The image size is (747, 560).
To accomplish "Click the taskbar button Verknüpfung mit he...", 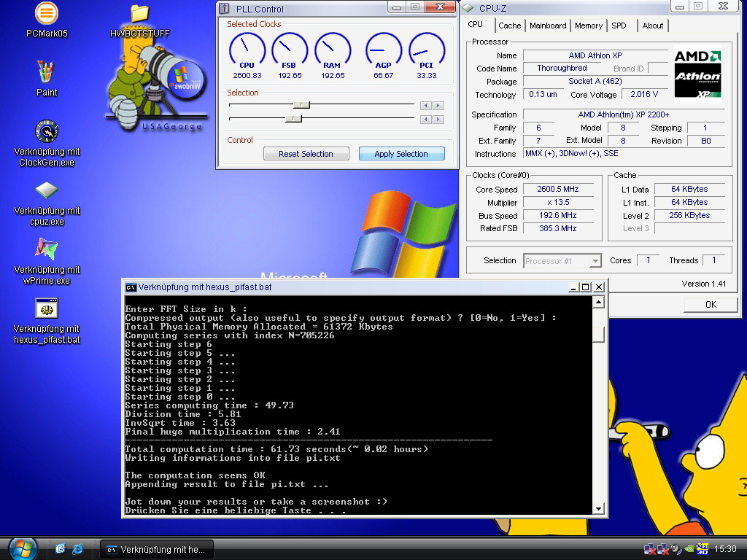I will coord(156,550).
